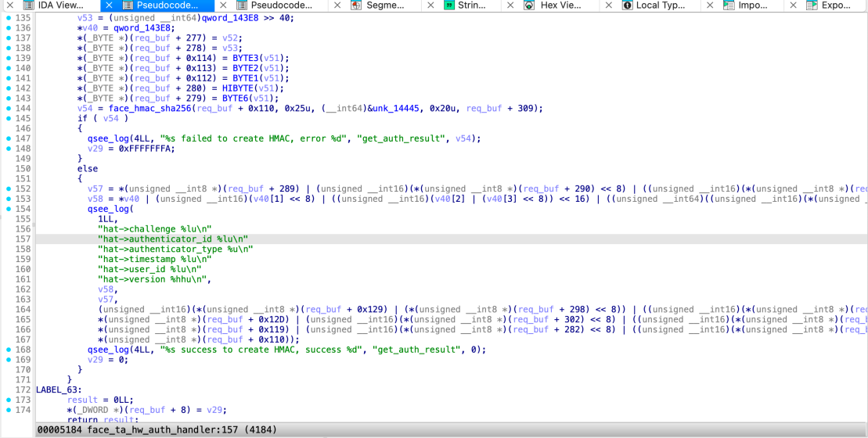
Task: Click the Segments tab icon
Action: [356, 5]
